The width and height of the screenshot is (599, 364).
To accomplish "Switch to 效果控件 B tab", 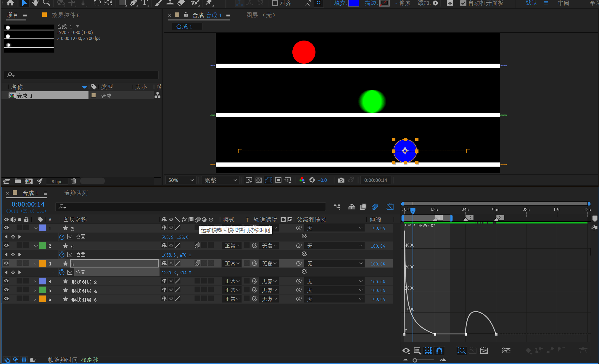I will (x=65, y=15).
